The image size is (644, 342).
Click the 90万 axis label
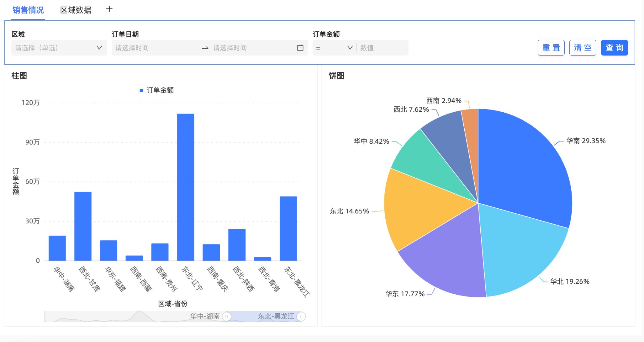(32, 142)
